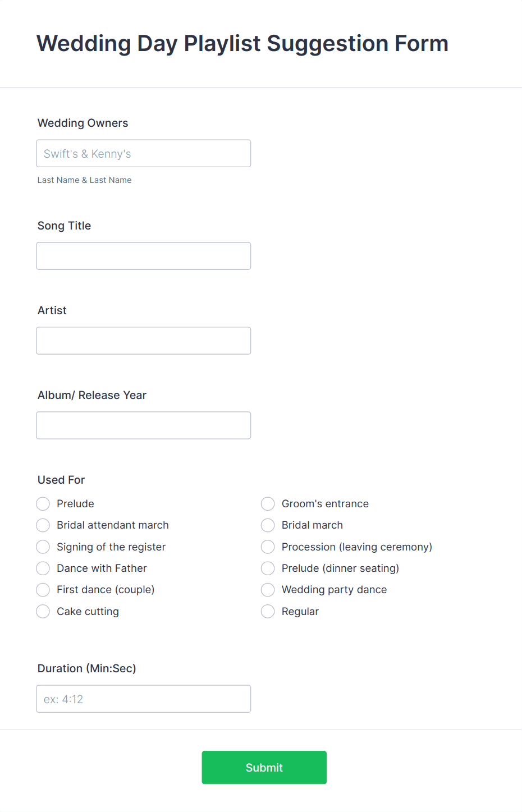
Task: Click the Used For section label
Action: 61,480
